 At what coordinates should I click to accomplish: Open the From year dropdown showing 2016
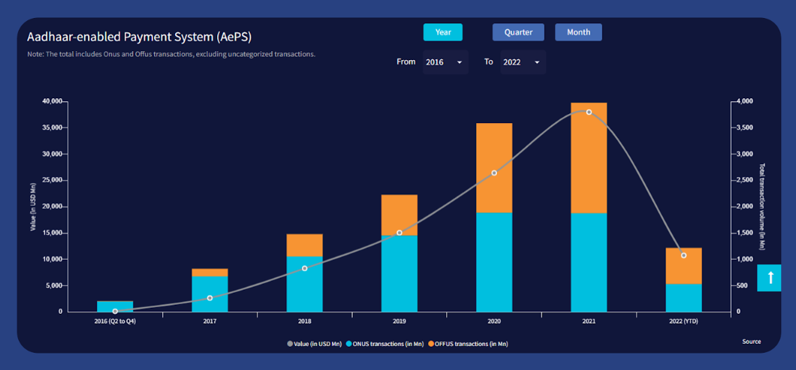[445, 62]
